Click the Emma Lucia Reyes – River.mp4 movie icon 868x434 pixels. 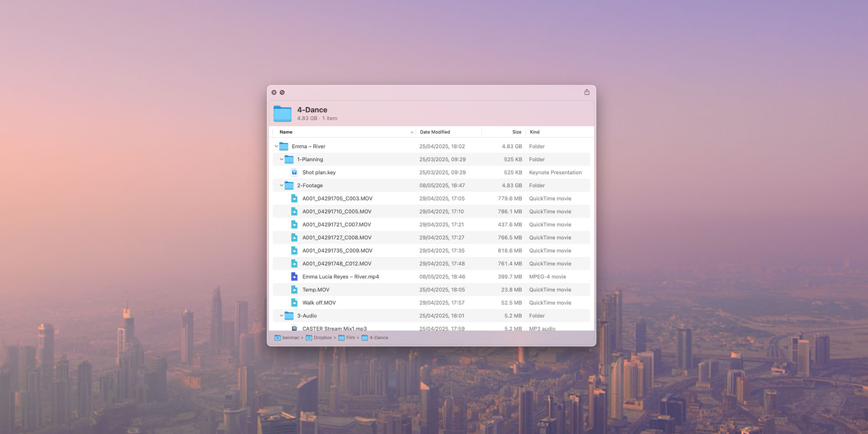[294, 276]
